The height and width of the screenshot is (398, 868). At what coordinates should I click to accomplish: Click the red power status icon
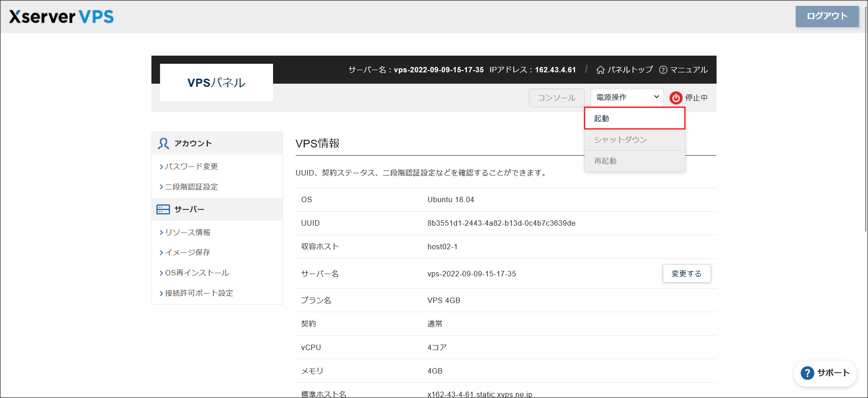pos(676,98)
